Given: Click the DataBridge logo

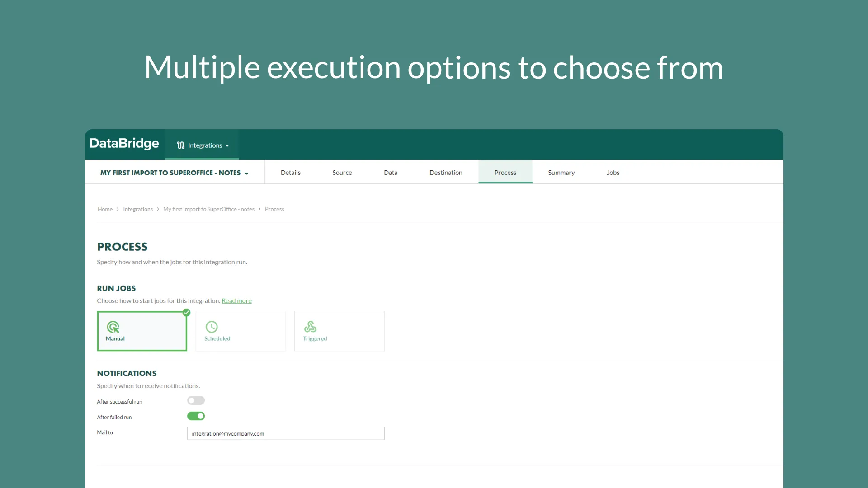Looking at the screenshot, I should pyautogui.click(x=124, y=144).
